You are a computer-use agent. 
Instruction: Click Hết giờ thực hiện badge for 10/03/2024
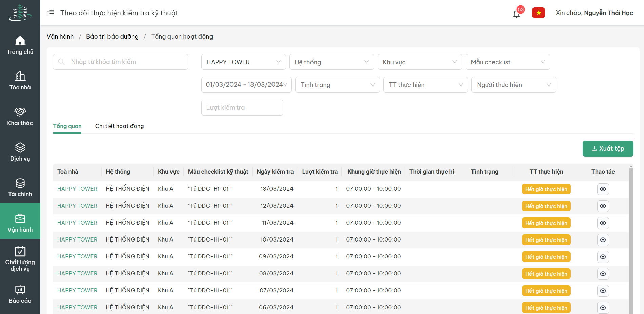tap(546, 240)
